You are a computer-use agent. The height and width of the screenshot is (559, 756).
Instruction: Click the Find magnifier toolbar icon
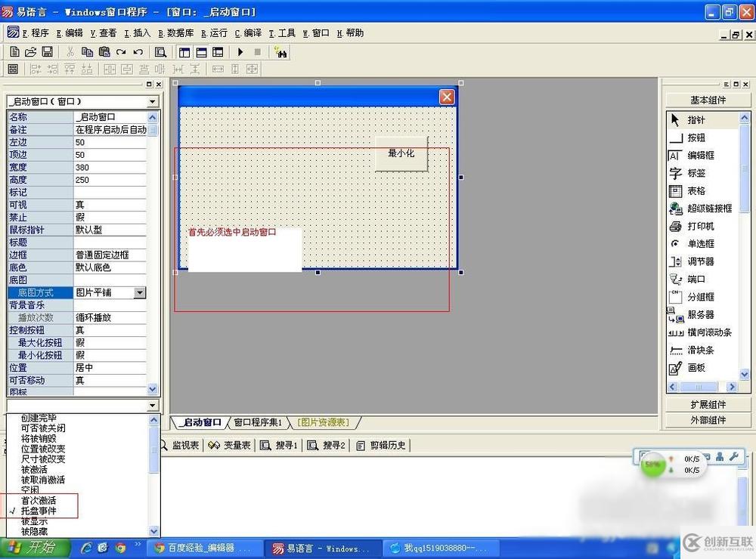pyautogui.click(x=160, y=52)
